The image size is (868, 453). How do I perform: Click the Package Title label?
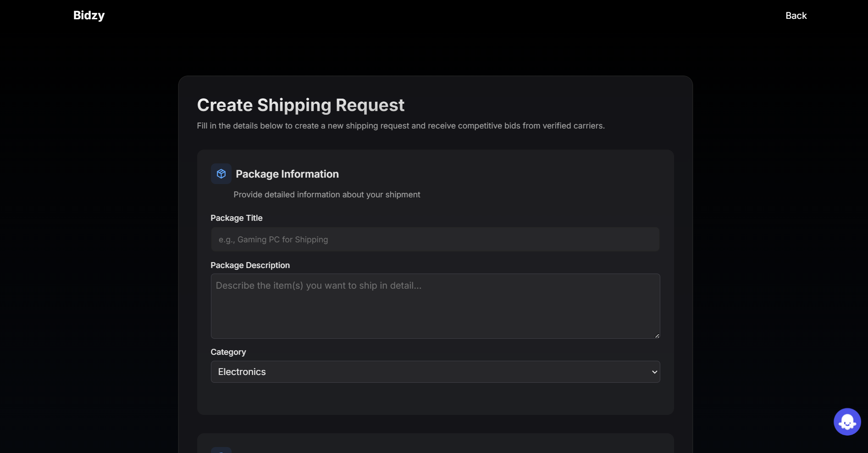[237, 218]
